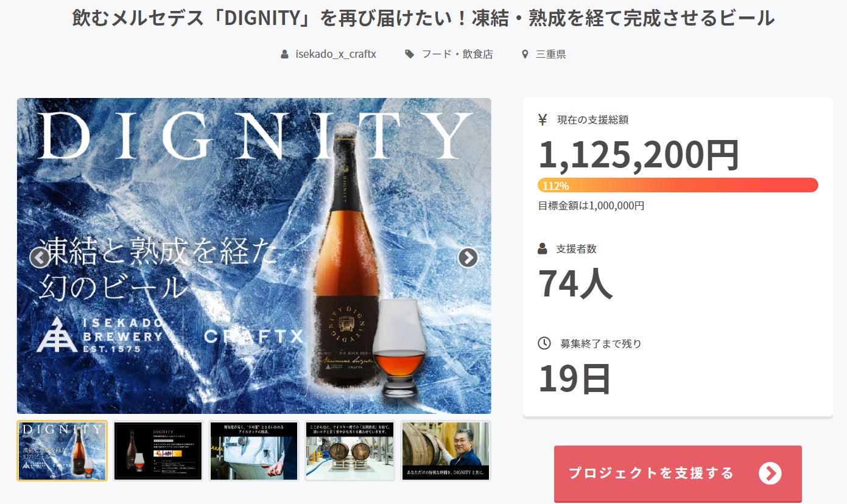The height and width of the screenshot is (504, 847).
Task: Click the clock icon by 募集終了まで残り
Action: (544, 343)
